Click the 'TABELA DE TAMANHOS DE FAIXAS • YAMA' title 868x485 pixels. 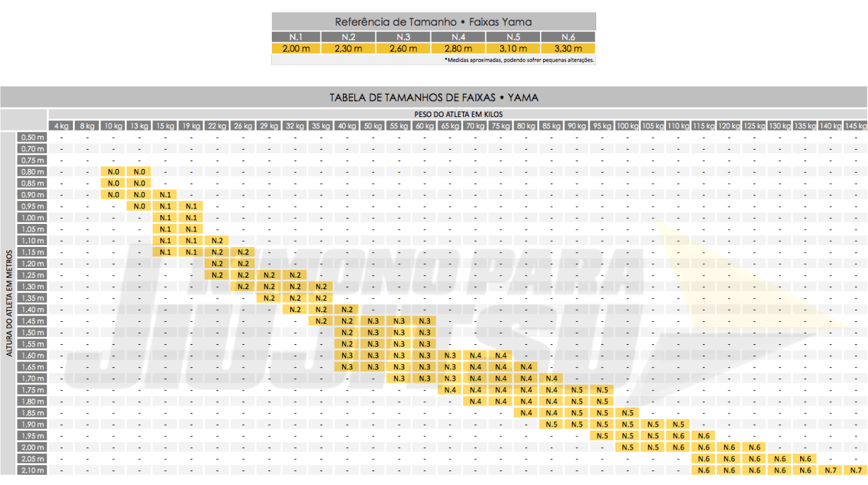coord(434,97)
